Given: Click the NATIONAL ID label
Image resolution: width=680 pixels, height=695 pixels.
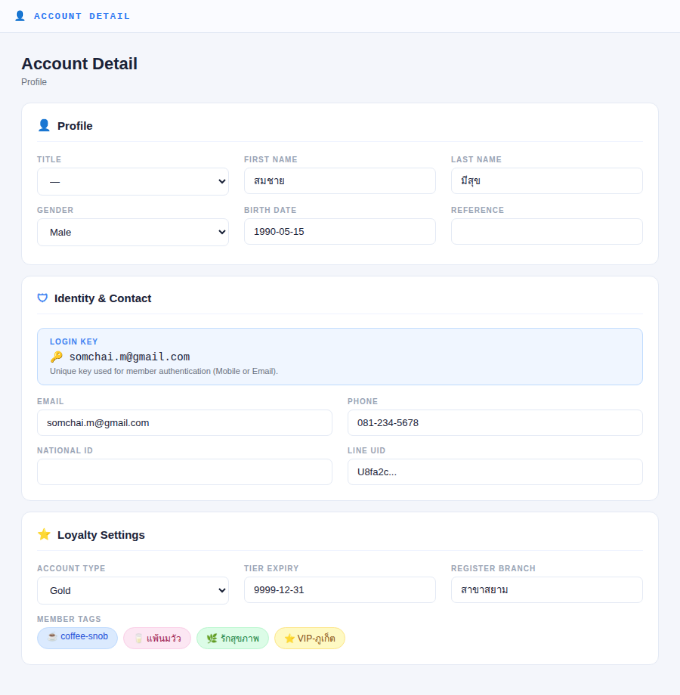Looking at the screenshot, I should tap(65, 450).
